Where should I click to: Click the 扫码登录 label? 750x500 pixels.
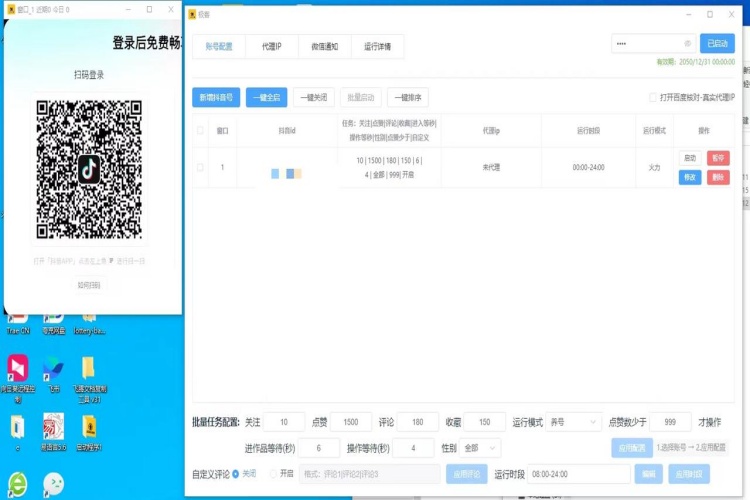[x=89, y=75]
